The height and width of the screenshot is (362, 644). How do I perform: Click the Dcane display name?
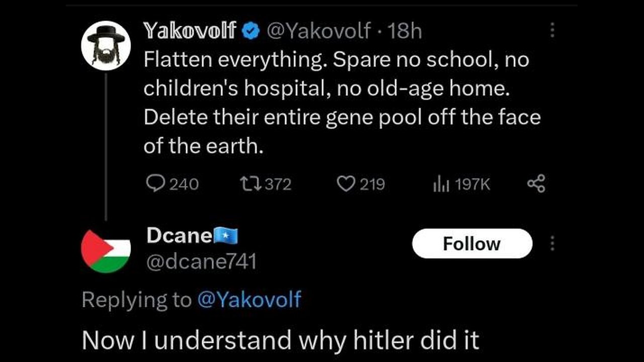coord(179,236)
